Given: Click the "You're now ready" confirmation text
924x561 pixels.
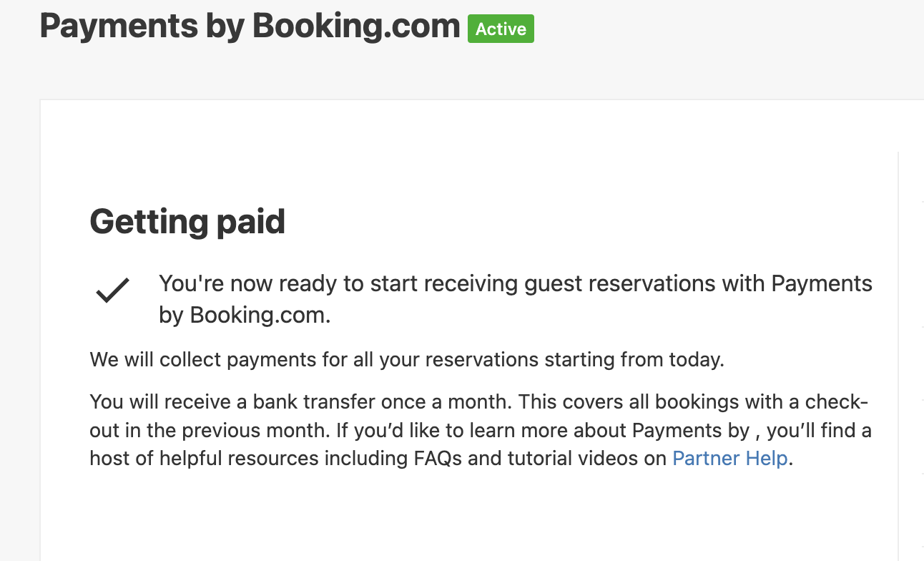Looking at the screenshot, I should click(x=515, y=284).
